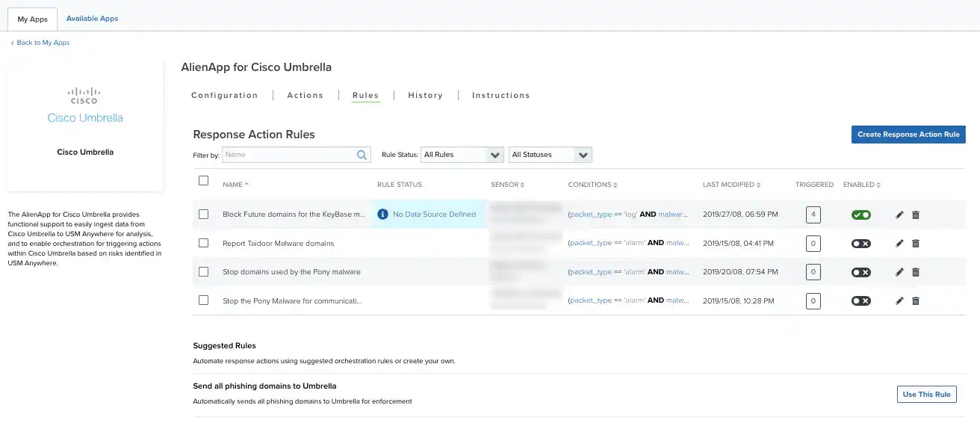The image size is (980, 435).
Task: Sort by the LAST MODIFIED column header
Action: pos(732,185)
